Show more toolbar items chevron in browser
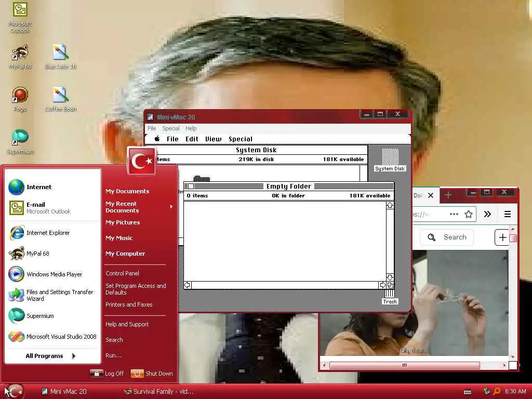This screenshot has height=399, width=532. [x=487, y=214]
